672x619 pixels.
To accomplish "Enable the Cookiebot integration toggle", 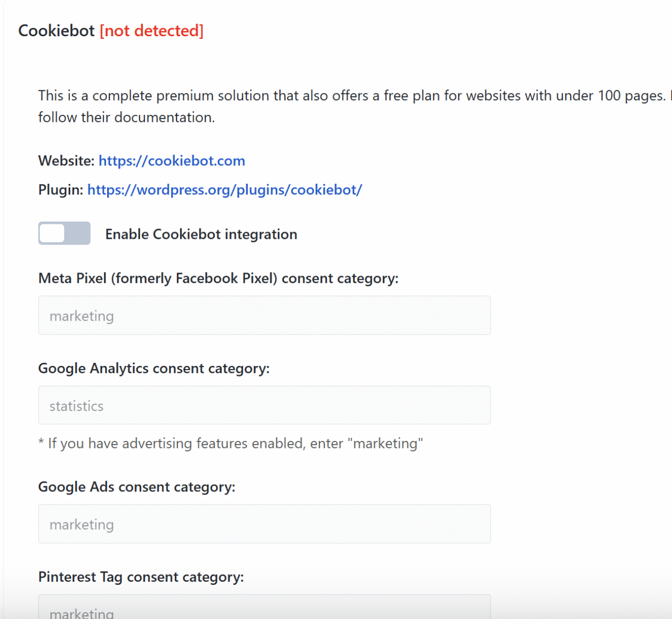I will (64, 233).
